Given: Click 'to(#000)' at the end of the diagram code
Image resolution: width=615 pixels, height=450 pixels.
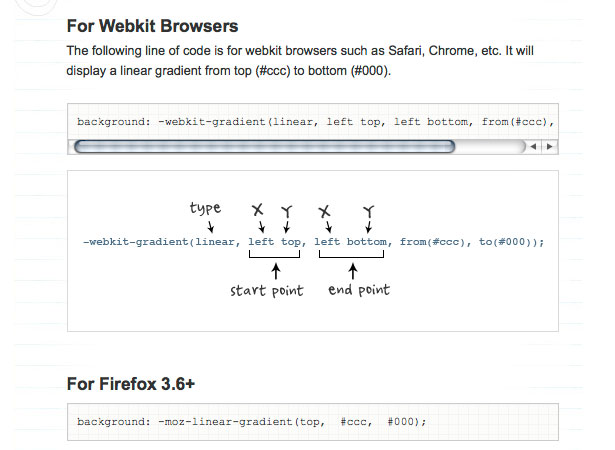Looking at the screenshot, I should 505,242.
